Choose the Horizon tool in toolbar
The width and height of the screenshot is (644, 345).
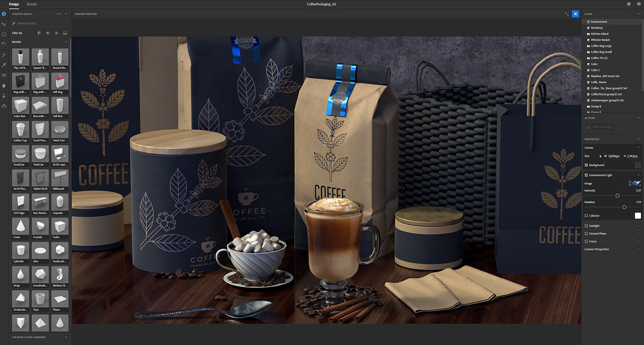click(x=4, y=106)
